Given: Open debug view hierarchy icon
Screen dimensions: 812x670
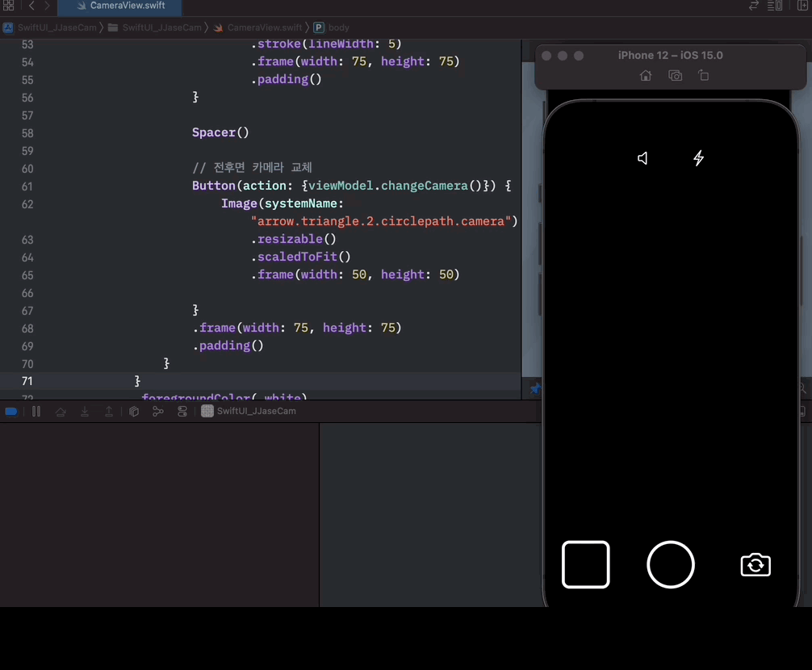Looking at the screenshot, I should [x=134, y=412].
